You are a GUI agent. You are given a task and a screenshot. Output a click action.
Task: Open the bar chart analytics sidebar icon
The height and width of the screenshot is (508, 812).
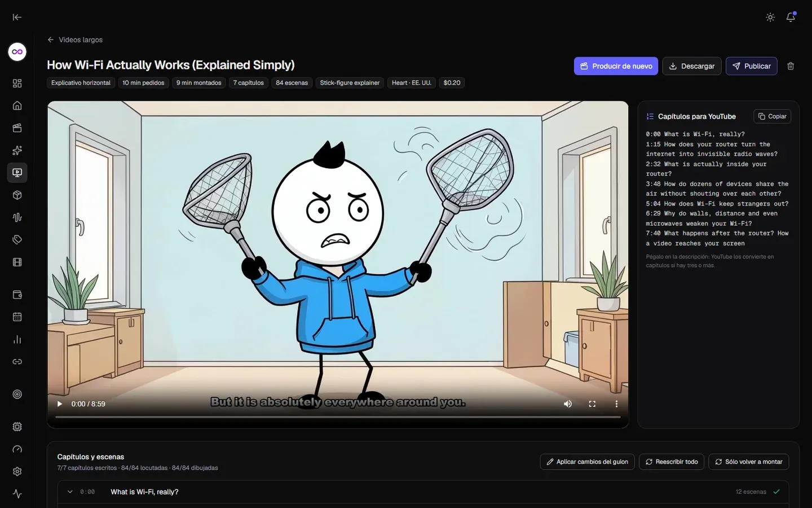click(17, 339)
